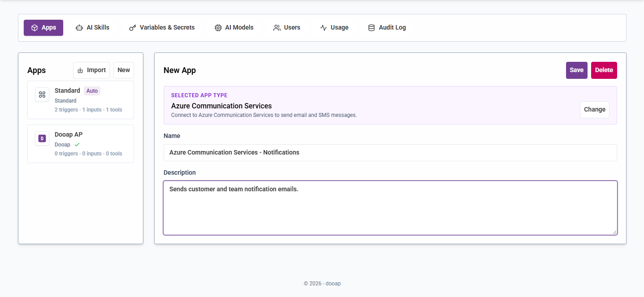Open the Users tab

(x=287, y=28)
